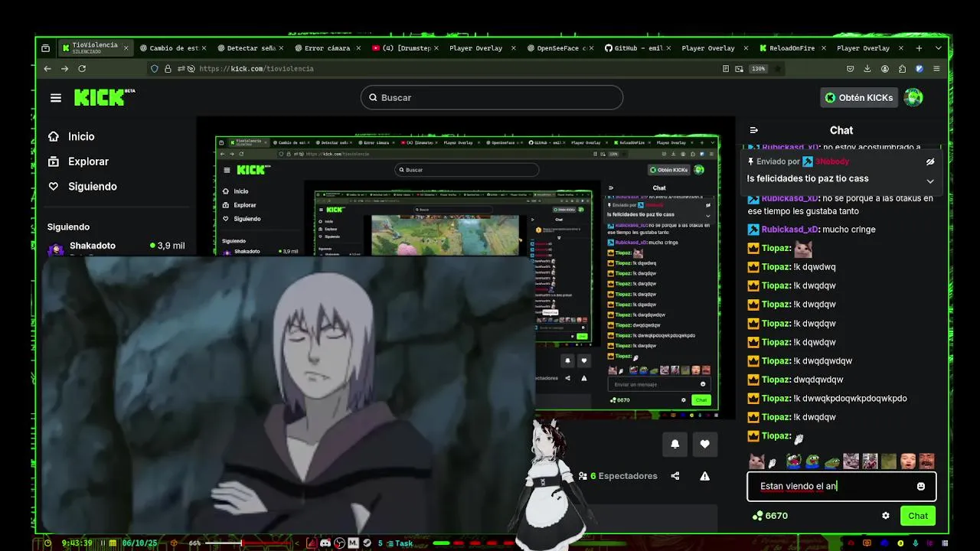980x551 pixels.
Task: Click the Obtén KICKs button
Action: (x=858, y=97)
